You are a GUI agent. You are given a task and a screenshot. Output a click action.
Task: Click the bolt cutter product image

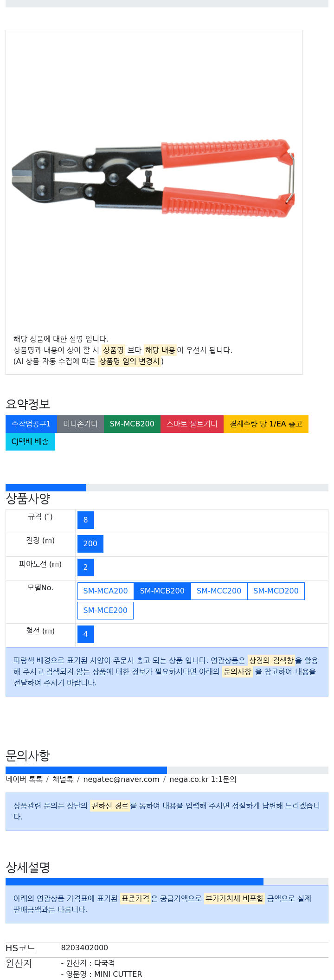pos(153,179)
